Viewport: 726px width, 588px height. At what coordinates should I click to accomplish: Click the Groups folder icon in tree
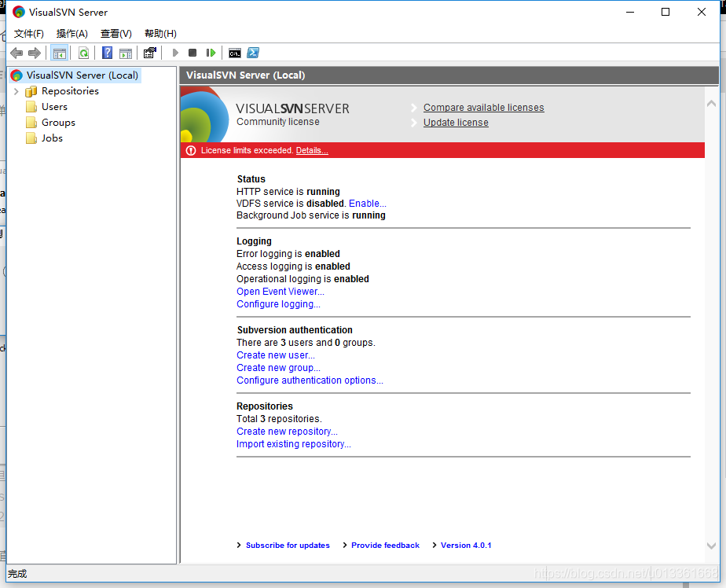pyautogui.click(x=31, y=123)
